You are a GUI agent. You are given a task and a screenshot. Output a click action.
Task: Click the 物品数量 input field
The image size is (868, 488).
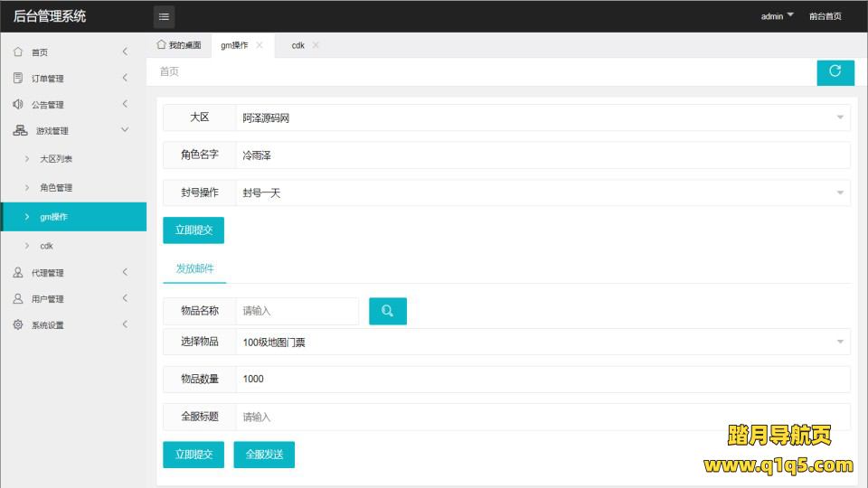coord(542,380)
